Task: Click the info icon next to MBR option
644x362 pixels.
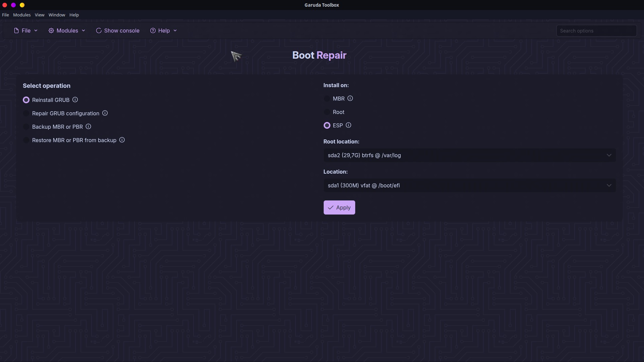Action: tap(350, 98)
